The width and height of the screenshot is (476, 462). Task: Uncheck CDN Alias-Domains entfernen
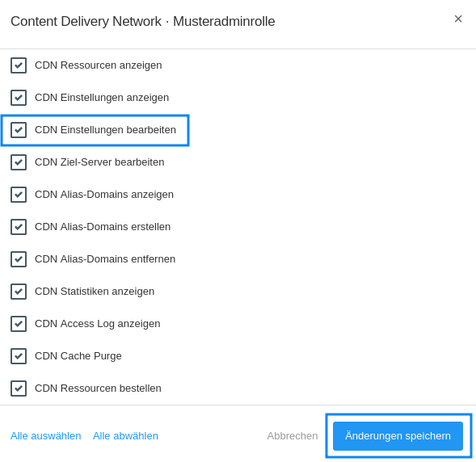coord(19,259)
